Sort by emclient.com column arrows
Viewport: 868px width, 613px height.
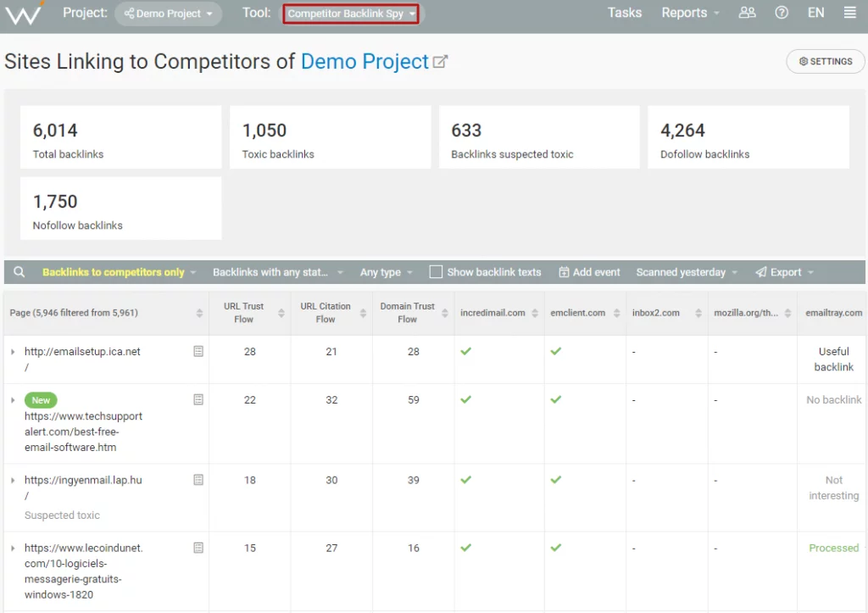click(617, 313)
